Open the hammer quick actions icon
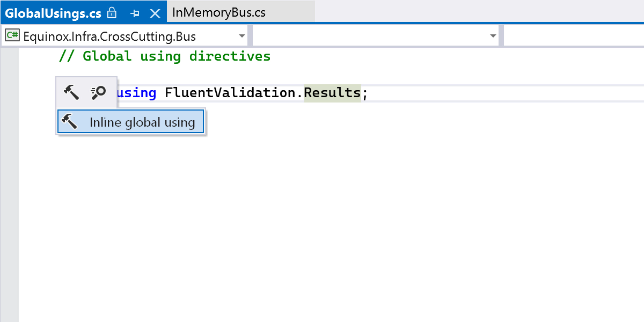The image size is (644, 322). pos(71,92)
